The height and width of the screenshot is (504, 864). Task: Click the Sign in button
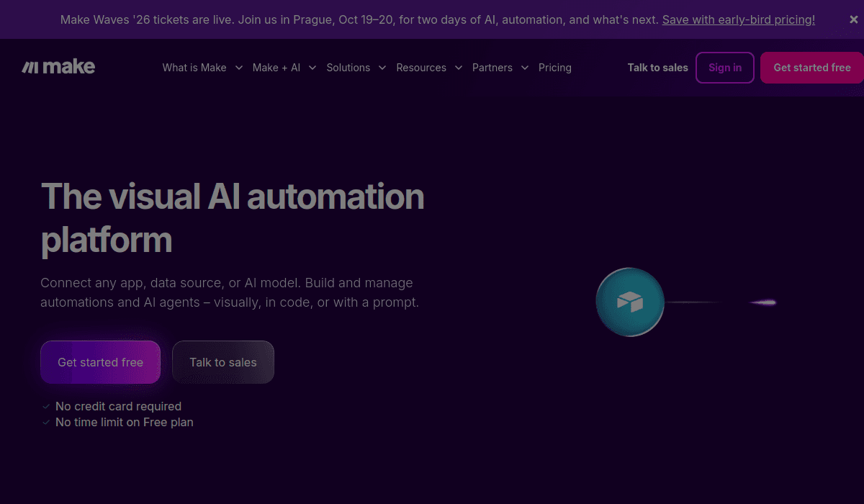pos(725,68)
